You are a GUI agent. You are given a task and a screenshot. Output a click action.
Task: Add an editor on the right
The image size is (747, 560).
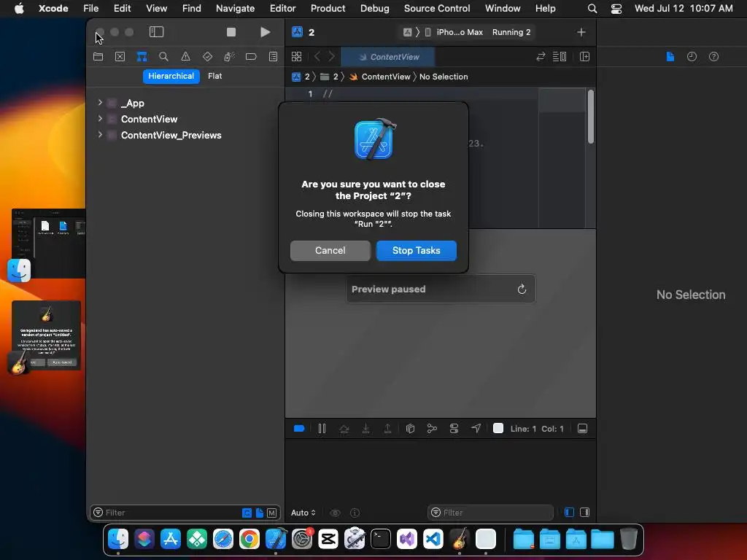(x=584, y=57)
